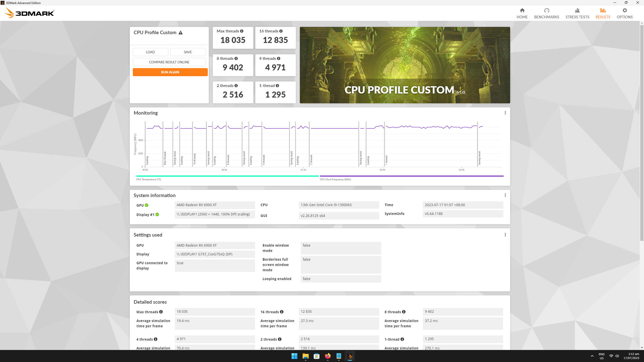Click the GUI version v2.26.8125 s64
This screenshot has height=362, width=644.
point(339,216)
